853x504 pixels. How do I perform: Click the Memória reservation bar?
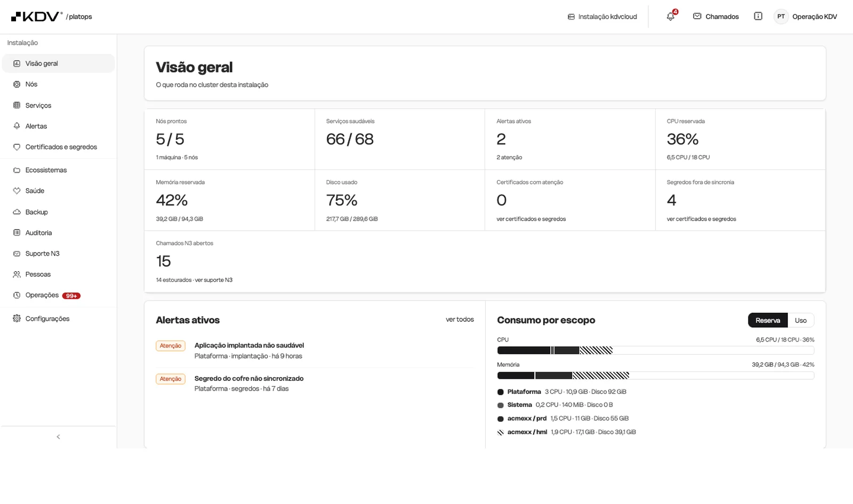click(x=655, y=376)
